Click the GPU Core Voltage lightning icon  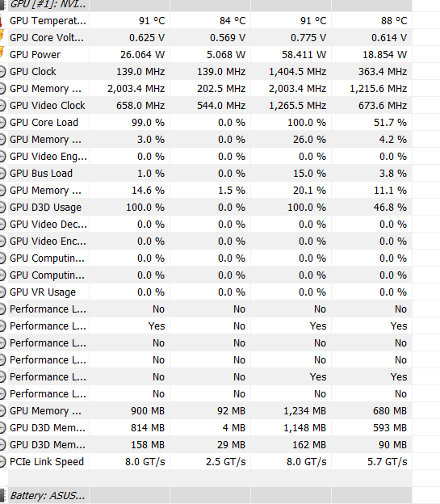click(x=2, y=36)
